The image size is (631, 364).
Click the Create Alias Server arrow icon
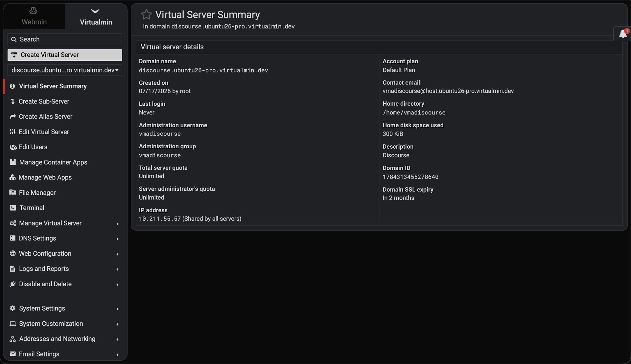(x=13, y=117)
